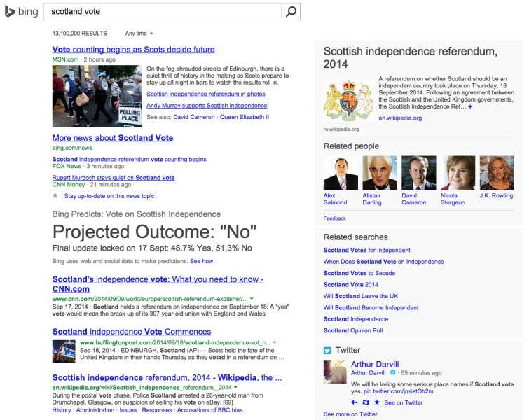Click the Arthur Darvill profile picture
Image resolution: width=529 pixels, height=420 pixels.
(335, 372)
